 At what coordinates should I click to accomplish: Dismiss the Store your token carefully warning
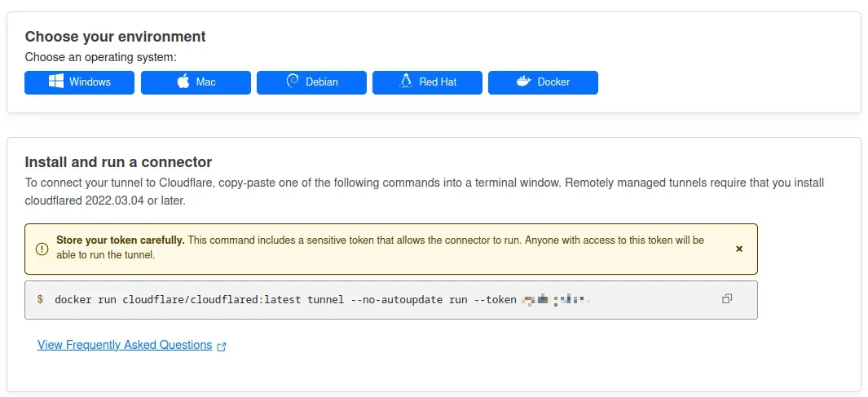click(739, 249)
